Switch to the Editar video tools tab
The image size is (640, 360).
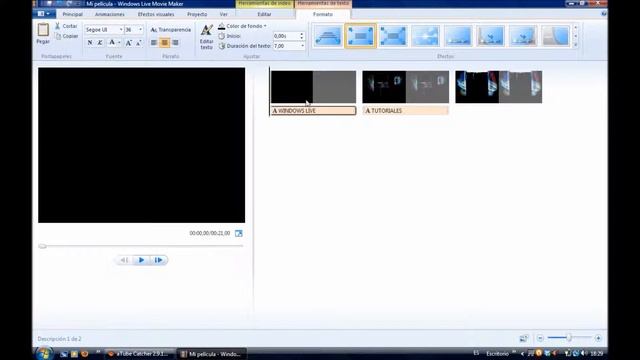click(x=264, y=14)
